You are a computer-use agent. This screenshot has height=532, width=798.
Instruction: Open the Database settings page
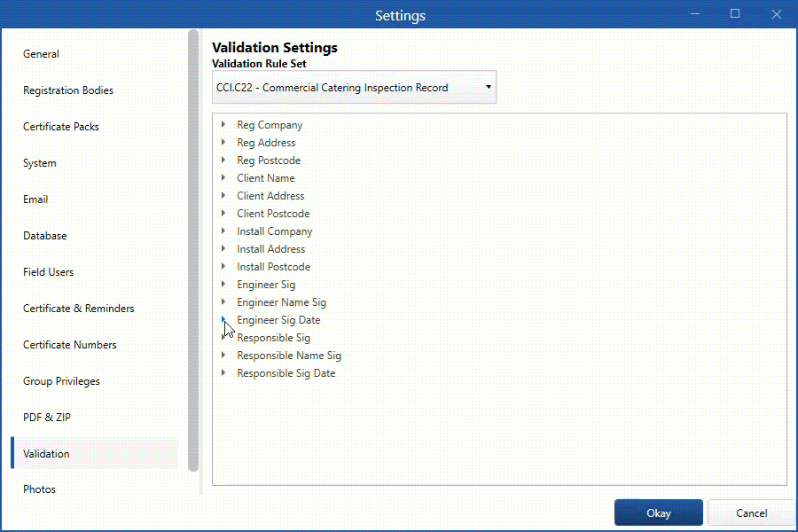[x=44, y=236]
